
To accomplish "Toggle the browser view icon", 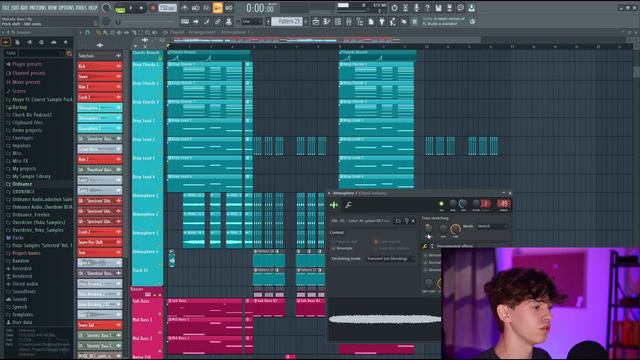I will (360, 21).
